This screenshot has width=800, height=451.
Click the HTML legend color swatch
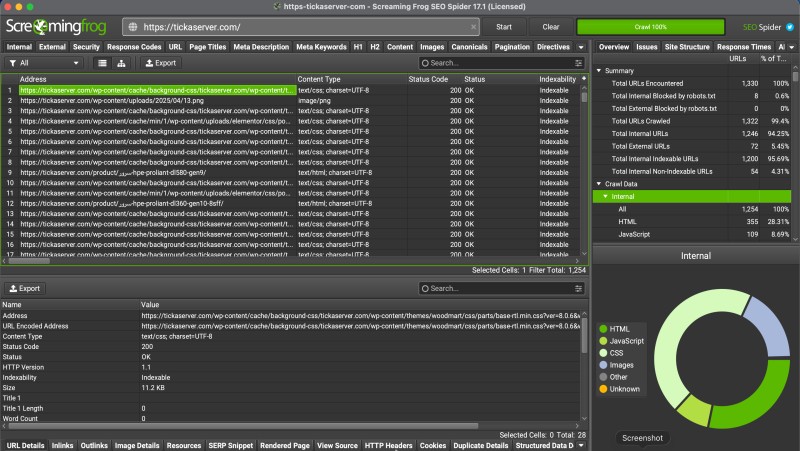(x=603, y=329)
